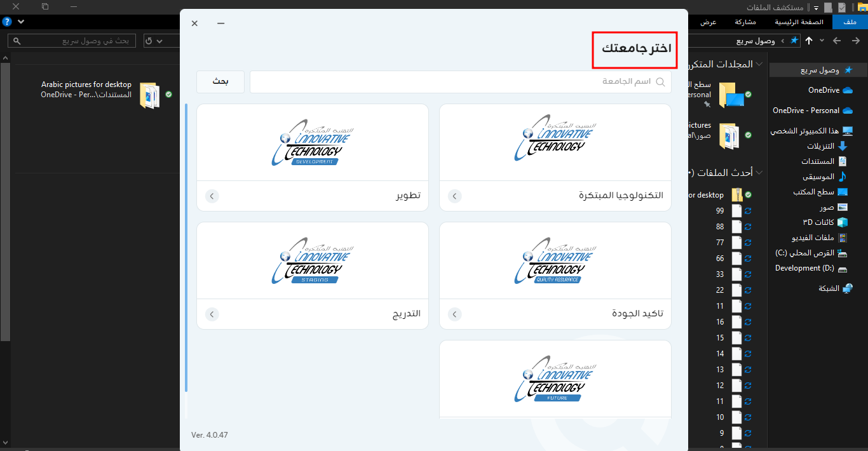Select the recent file named '33'
Image resolution: width=868 pixels, height=451 pixels.
pyautogui.click(x=720, y=274)
